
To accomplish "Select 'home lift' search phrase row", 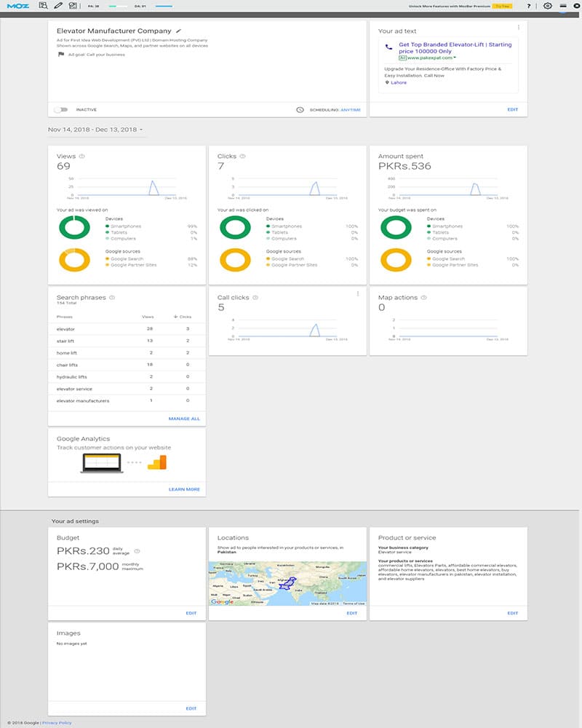I will (x=127, y=353).
